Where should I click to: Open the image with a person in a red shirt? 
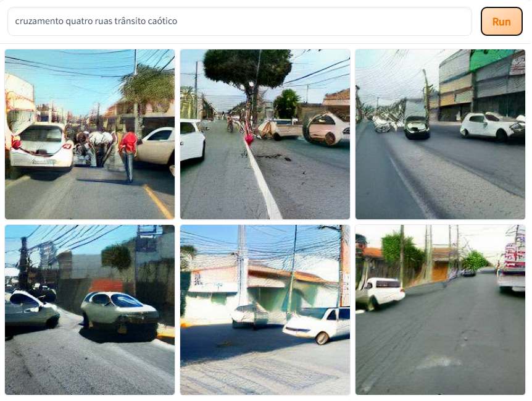[x=90, y=134]
